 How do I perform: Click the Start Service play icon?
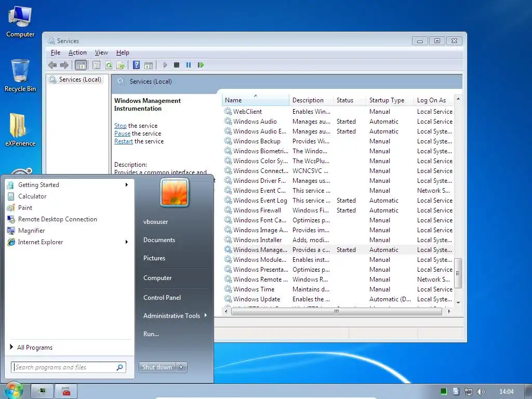click(x=165, y=65)
